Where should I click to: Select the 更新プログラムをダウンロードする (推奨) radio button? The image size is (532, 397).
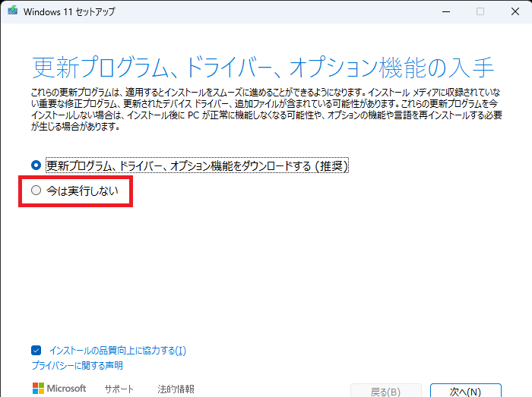[x=36, y=165]
